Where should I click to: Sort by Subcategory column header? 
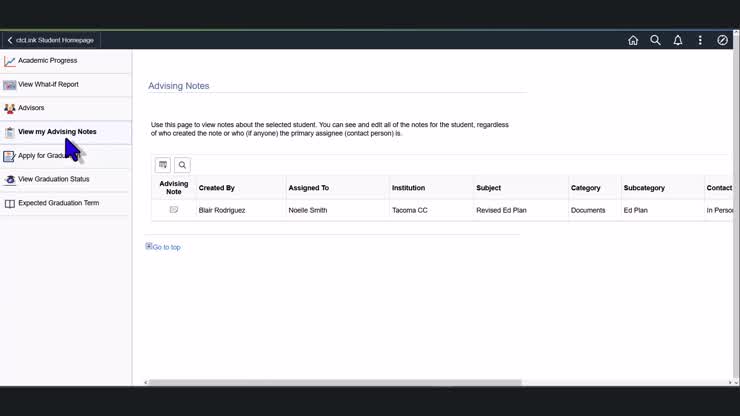(x=644, y=188)
